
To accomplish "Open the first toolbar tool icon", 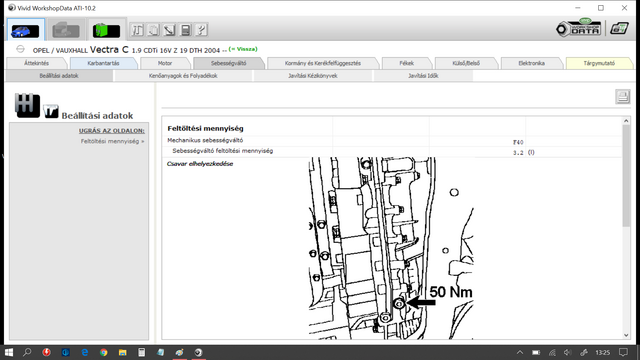I will coord(138,30).
